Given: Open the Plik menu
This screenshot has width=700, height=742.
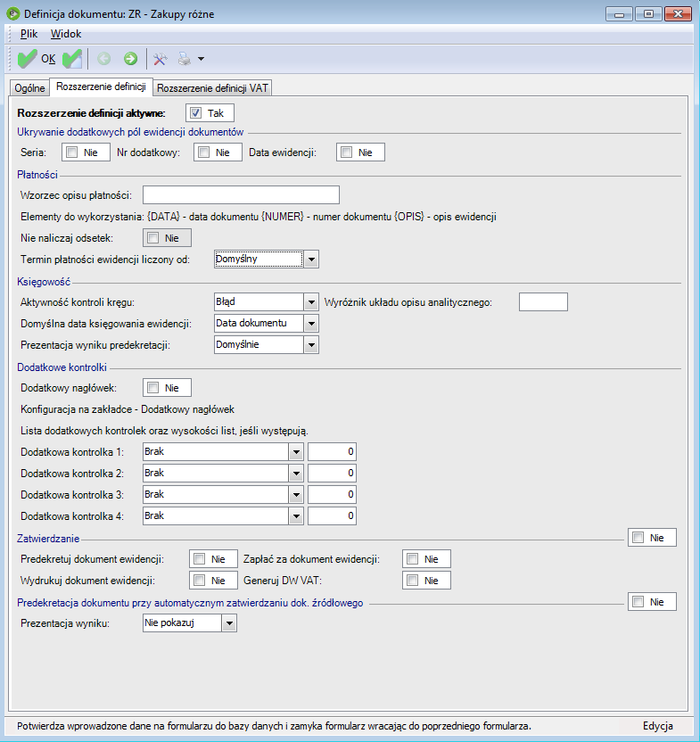Looking at the screenshot, I should tap(29, 34).
